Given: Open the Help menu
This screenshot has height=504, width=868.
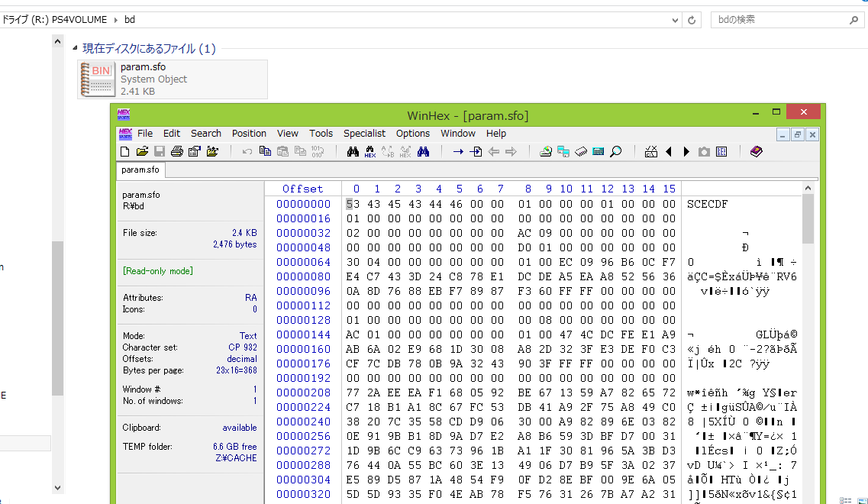Looking at the screenshot, I should pos(496,134).
